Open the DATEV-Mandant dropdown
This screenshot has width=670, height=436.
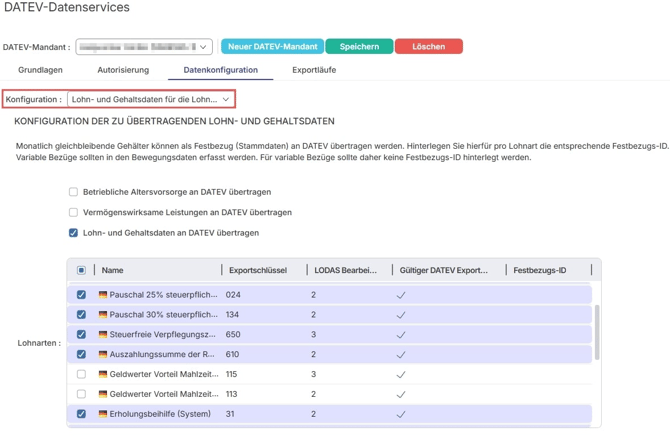[144, 47]
